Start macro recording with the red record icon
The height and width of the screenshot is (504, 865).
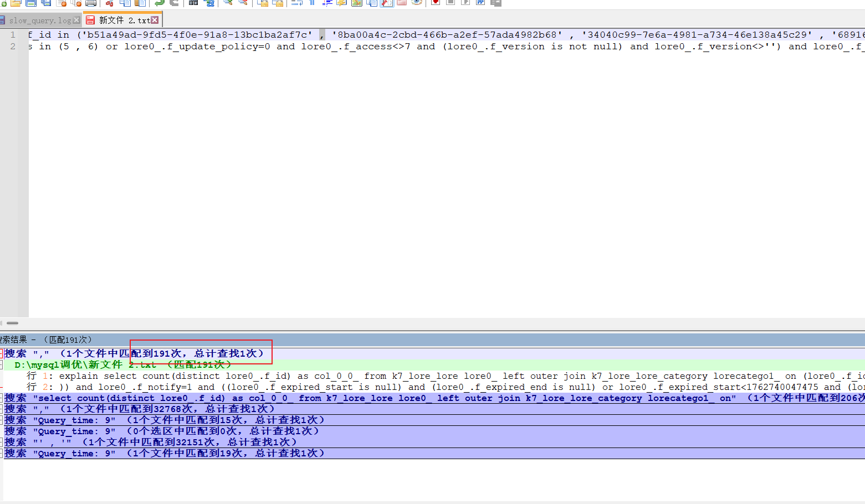click(x=436, y=3)
